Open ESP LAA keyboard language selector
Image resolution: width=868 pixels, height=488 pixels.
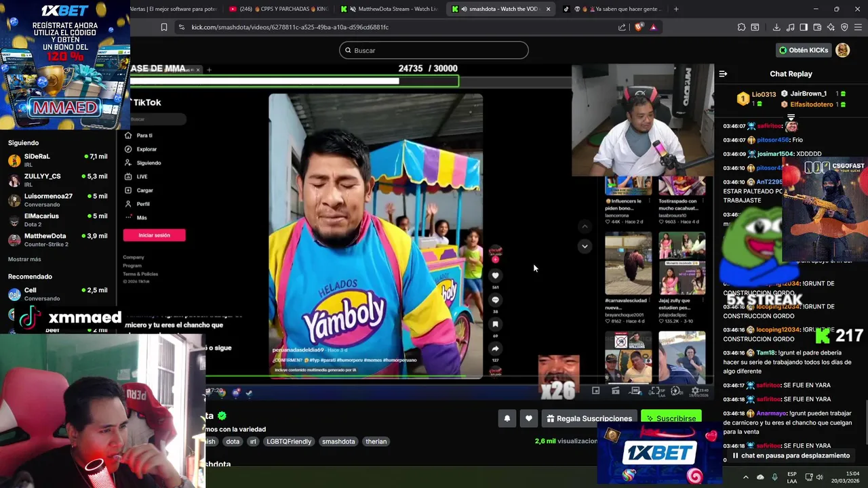click(792, 477)
